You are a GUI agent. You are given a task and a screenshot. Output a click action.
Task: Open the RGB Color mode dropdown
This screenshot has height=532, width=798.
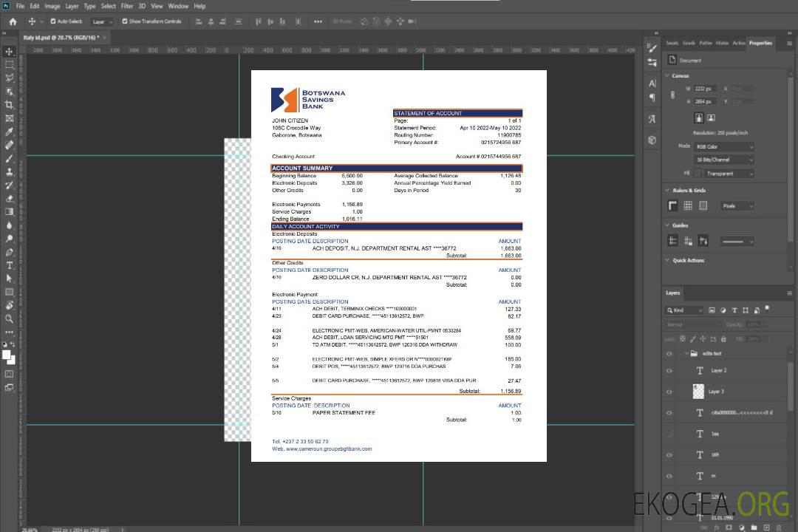point(723,146)
